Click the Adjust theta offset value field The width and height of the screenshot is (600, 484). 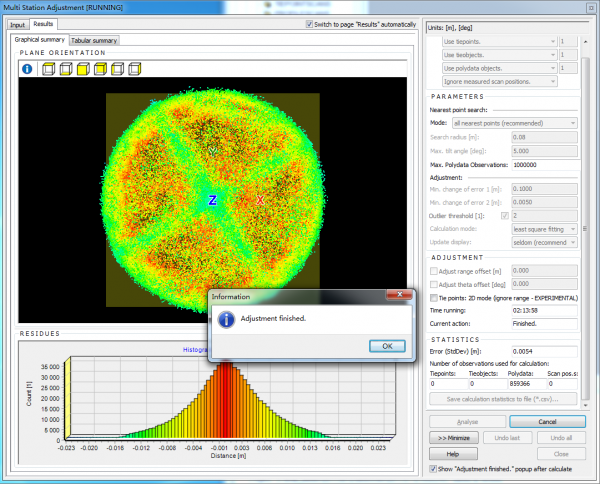click(545, 284)
